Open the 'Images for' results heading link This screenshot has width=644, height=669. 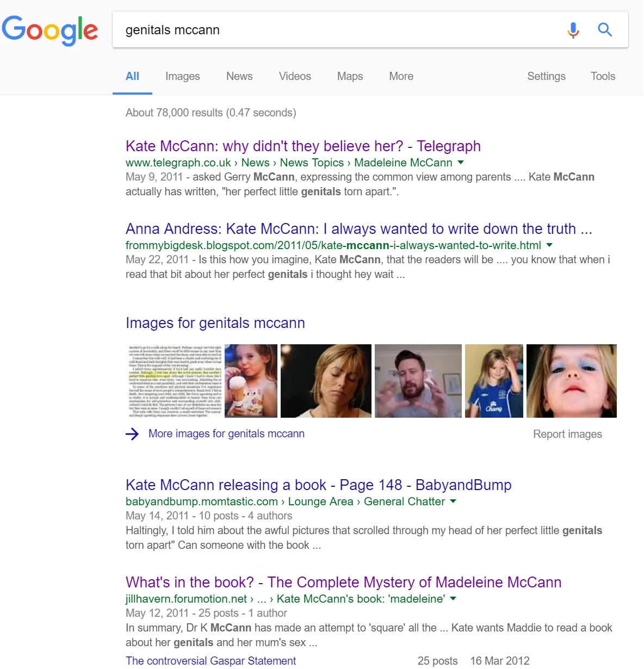click(215, 323)
